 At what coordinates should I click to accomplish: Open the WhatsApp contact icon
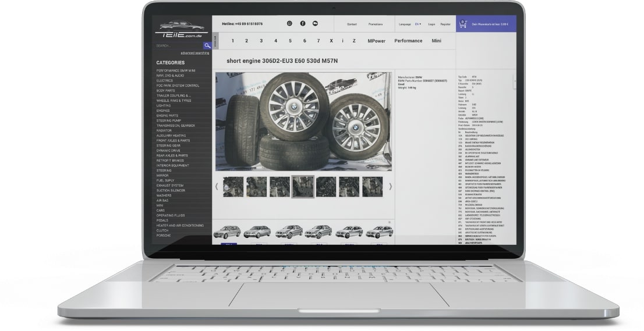coord(289,24)
